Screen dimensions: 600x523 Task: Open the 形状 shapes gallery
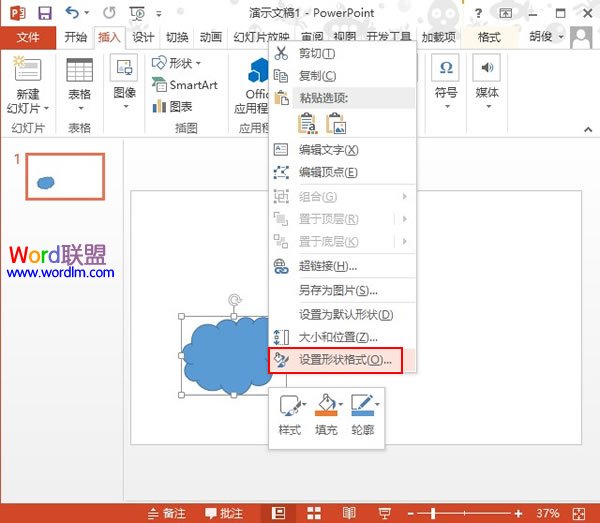point(176,63)
